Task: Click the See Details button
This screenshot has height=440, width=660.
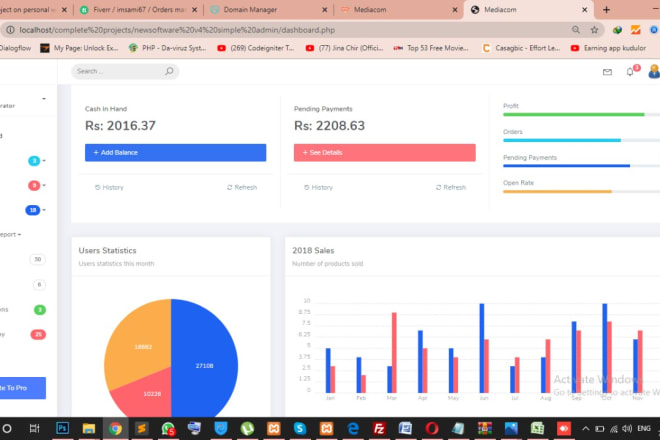Action: (385, 152)
